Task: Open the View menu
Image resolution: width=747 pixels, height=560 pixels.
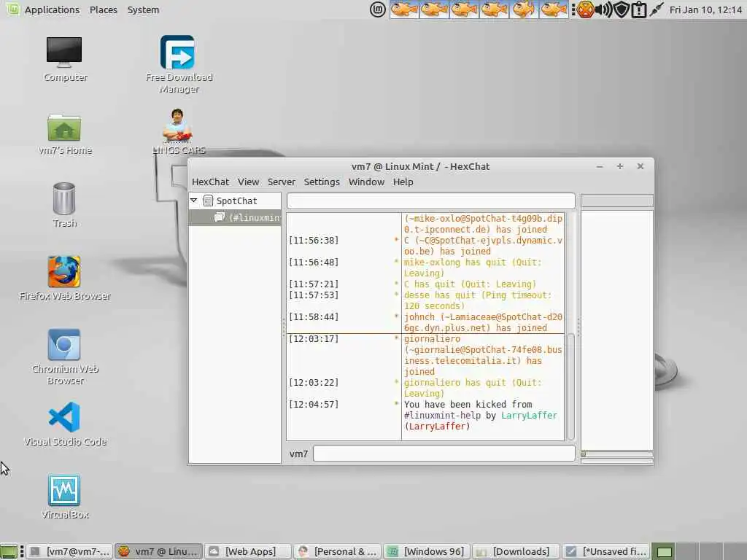Action: (248, 182)
